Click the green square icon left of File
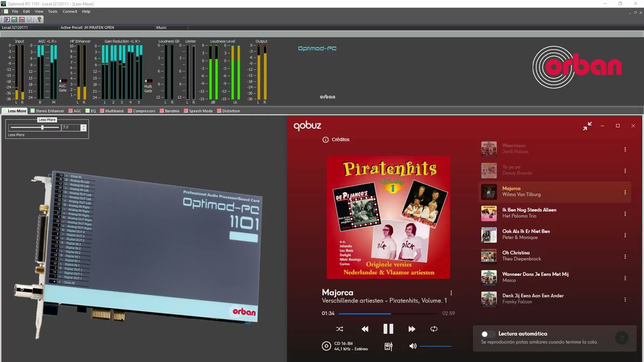The width and height of the screenshot is (644, 362). pos(6,11)
